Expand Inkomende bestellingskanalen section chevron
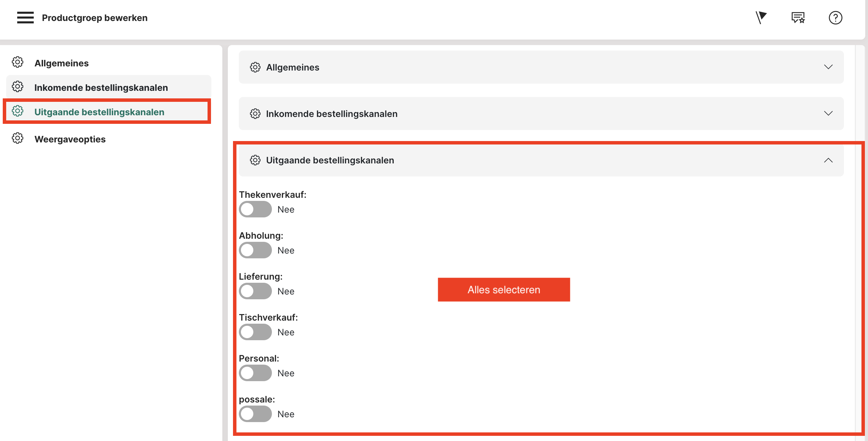 (x=828, y=114)
